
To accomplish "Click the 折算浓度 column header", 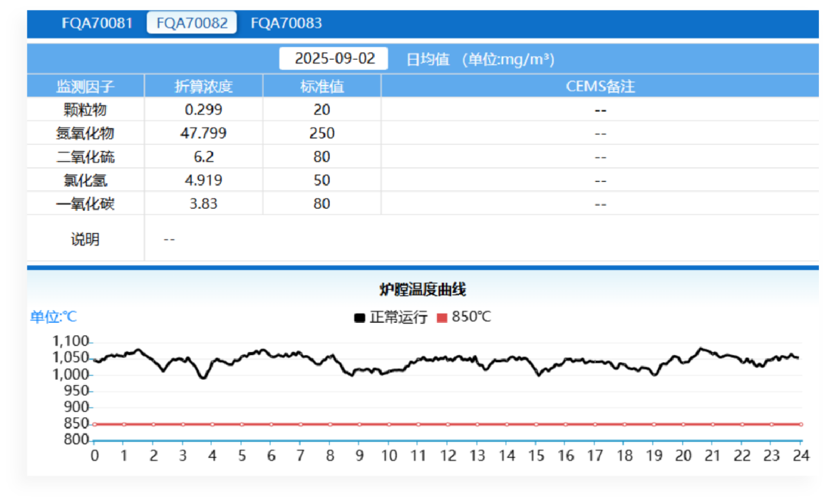I will click(203, 86).
